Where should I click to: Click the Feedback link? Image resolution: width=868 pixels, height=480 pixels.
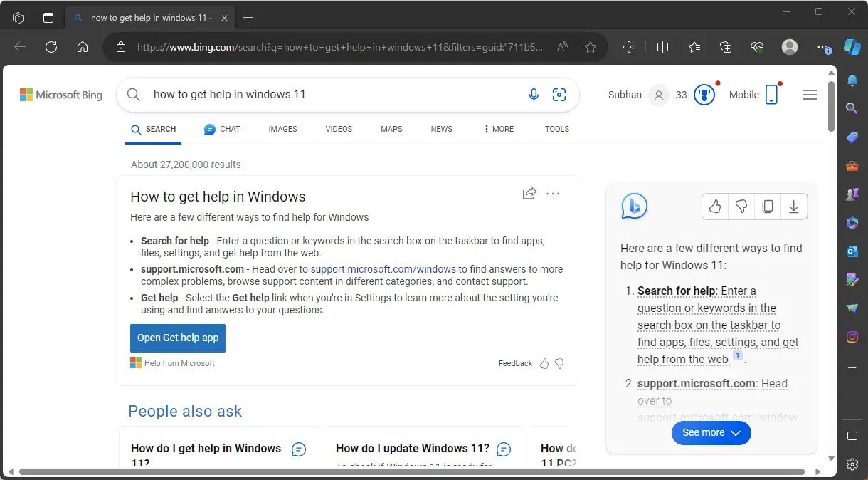[515, 363]
